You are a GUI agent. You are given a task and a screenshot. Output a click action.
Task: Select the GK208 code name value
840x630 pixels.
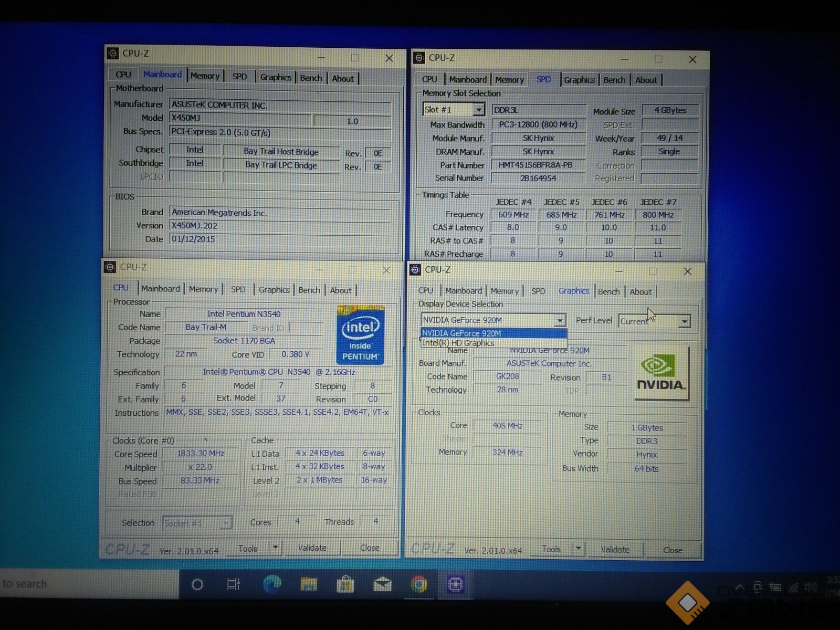click(508, 376)
